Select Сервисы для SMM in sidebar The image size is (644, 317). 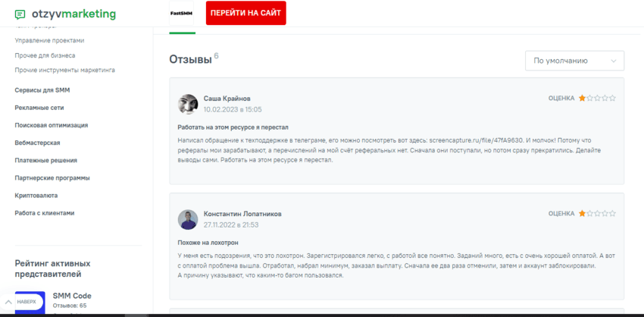click(42, 90)
